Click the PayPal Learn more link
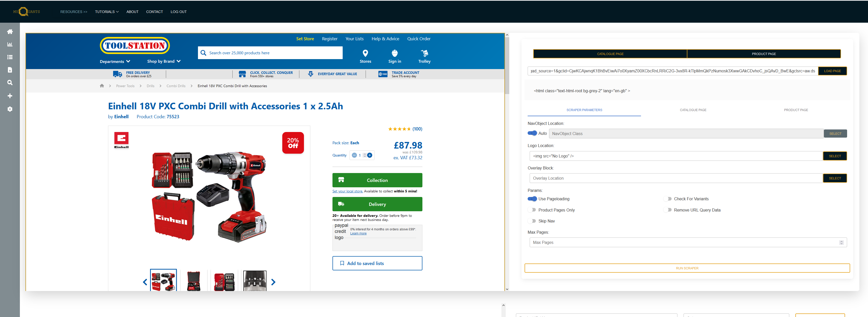The image size is (868, 317). pyautogui.click(x=358, y=233)
